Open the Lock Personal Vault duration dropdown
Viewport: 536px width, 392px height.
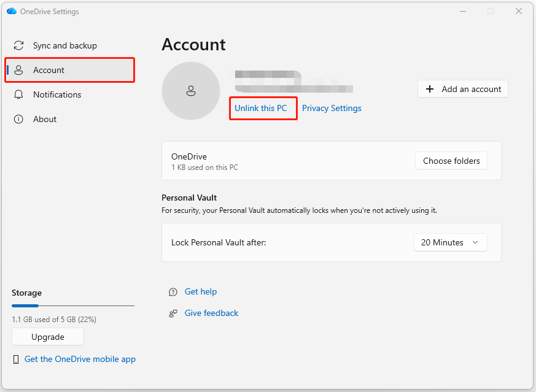[450, 242]
